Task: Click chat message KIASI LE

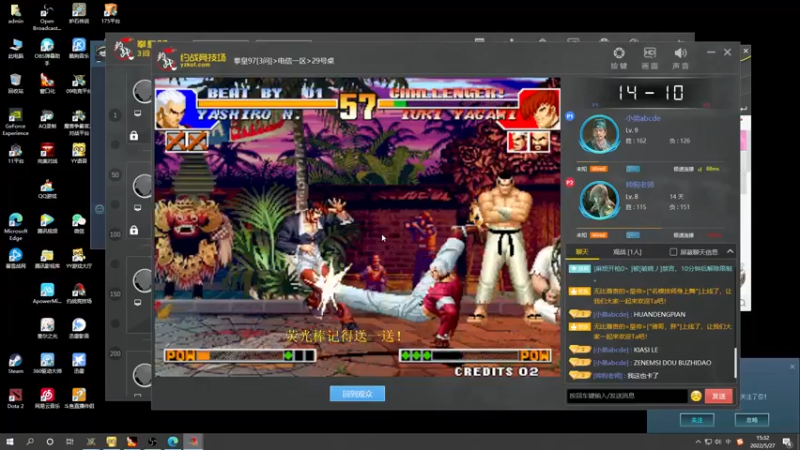Action: [x=645, y=350]
